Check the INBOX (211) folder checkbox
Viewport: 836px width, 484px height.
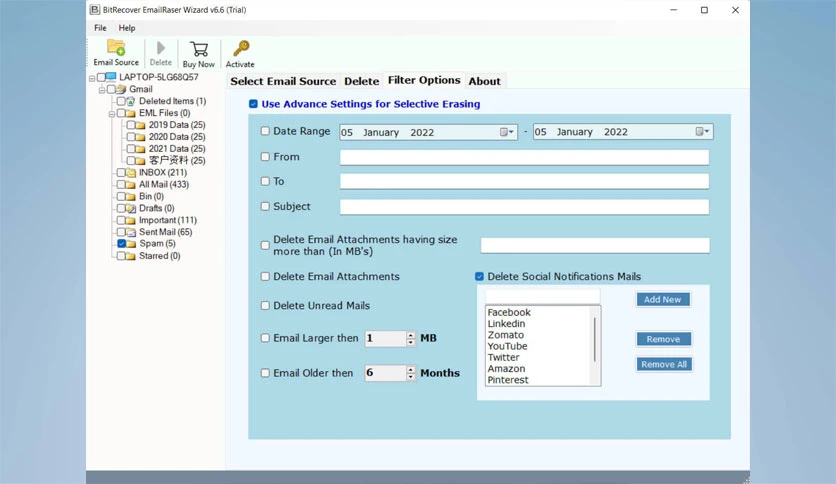(x=121, y=172)
